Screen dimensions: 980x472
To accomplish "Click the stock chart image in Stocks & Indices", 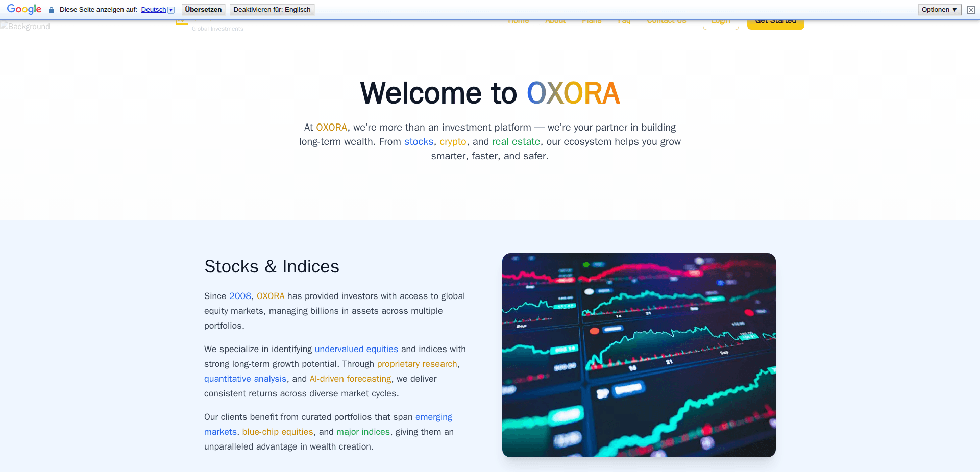I will click(x=639, y=355).
